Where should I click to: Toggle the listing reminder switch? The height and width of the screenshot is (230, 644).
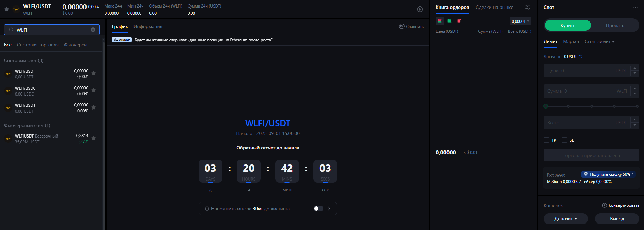click(318, 209)
